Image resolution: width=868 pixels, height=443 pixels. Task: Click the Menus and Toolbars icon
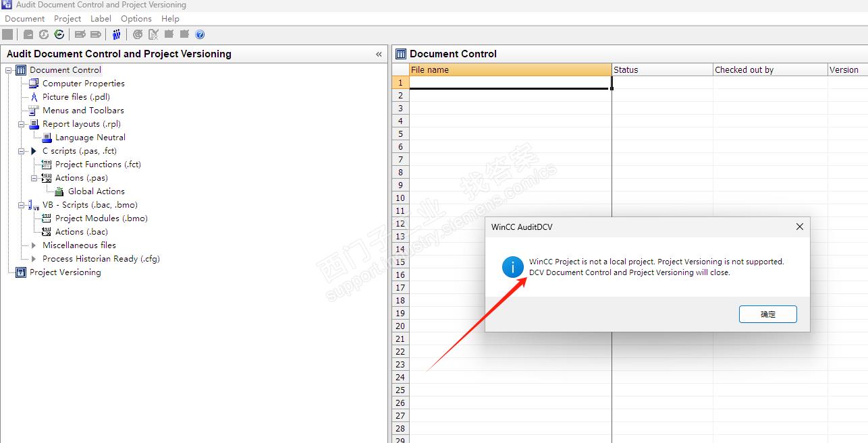pyautogui.click(x=34, y=111)
